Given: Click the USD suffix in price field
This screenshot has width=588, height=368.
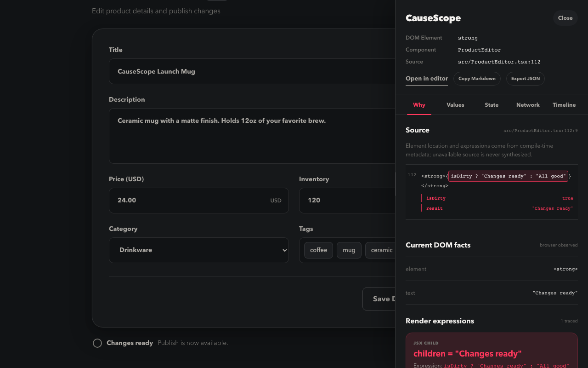Looking at the screenshot, I should point(276,201).
